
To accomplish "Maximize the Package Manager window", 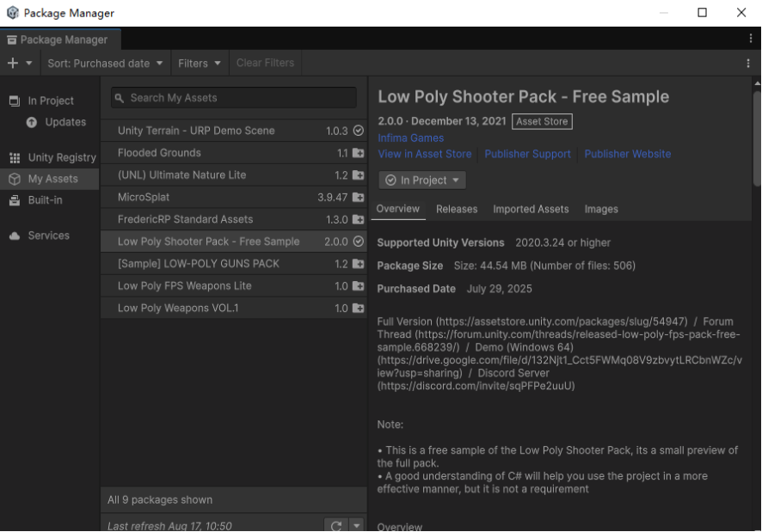I will click(702, 13).
